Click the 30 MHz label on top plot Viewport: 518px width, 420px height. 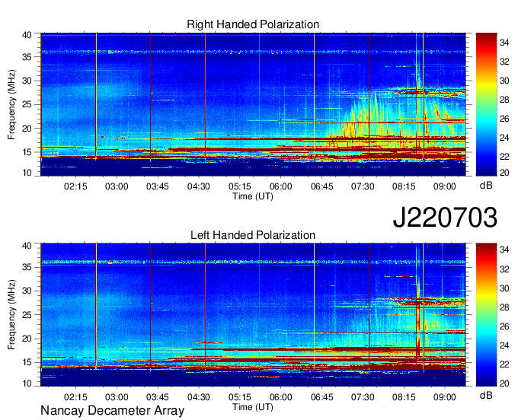(x=27, y=81)
